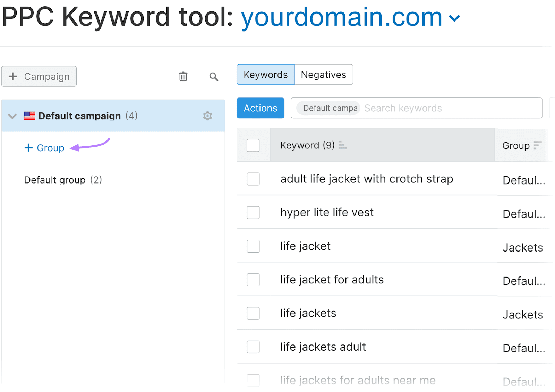The height and width of the screenshot is (392, 555).
Task: Sort by Group column icon
Action: tap(537, 145)
